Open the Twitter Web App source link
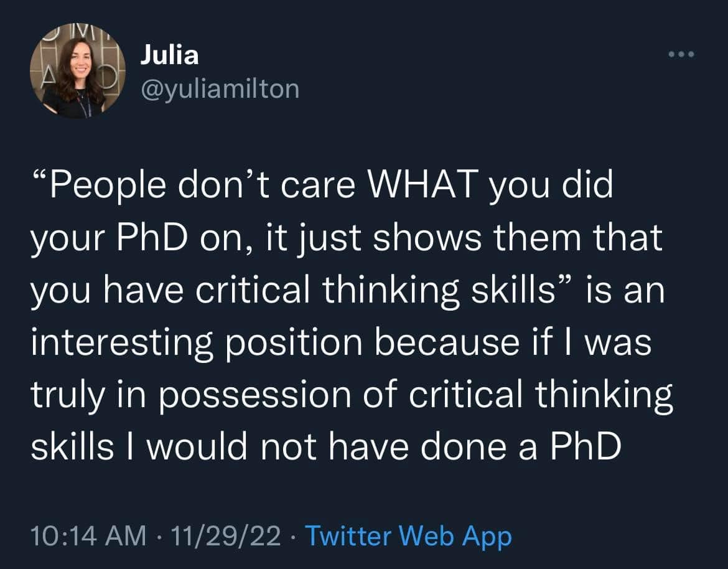 (409, 535)
